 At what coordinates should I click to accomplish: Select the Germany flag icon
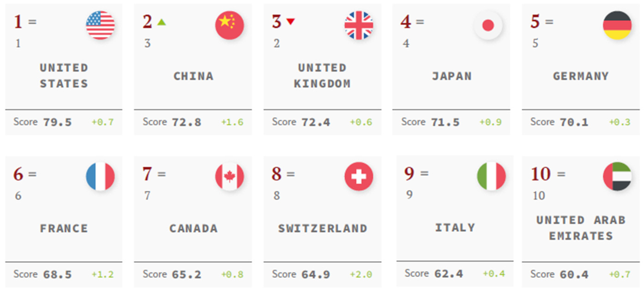click(617, 25)
